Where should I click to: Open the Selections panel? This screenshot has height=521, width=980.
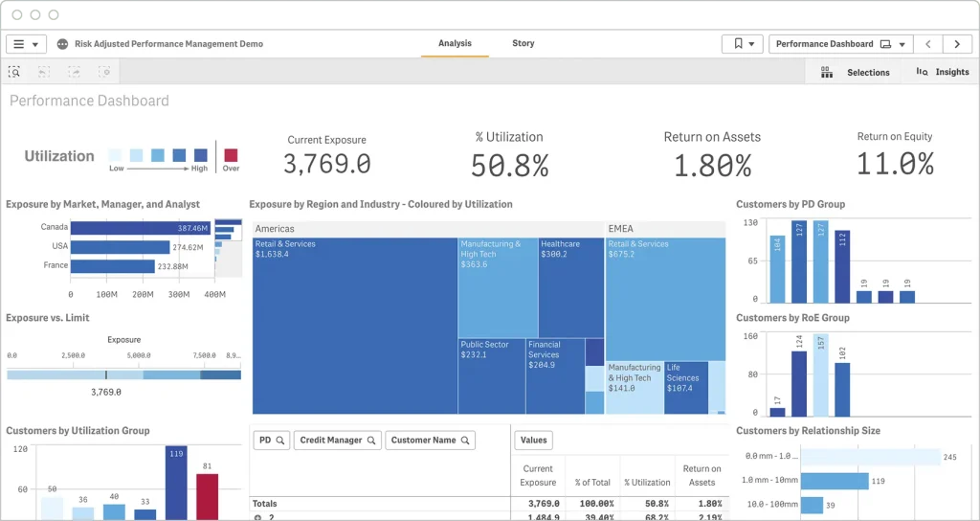pyautogui.click(x=857, y=72)
